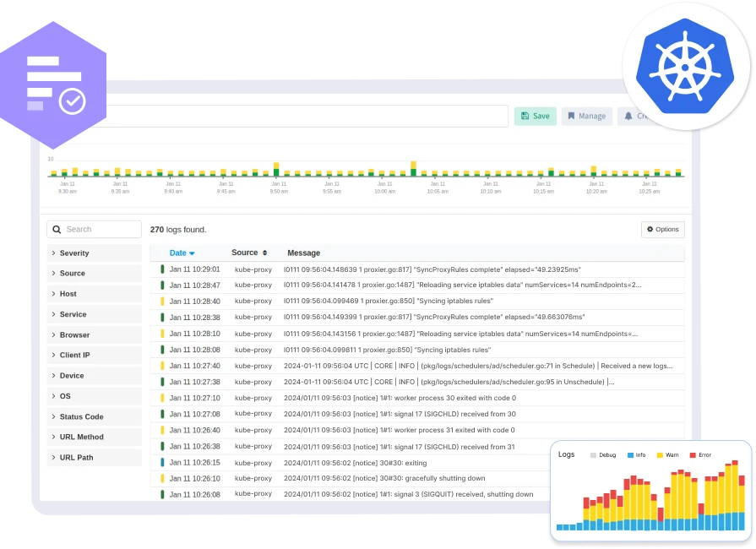Toggle the Info legend in Logs chart

[636, 455]
